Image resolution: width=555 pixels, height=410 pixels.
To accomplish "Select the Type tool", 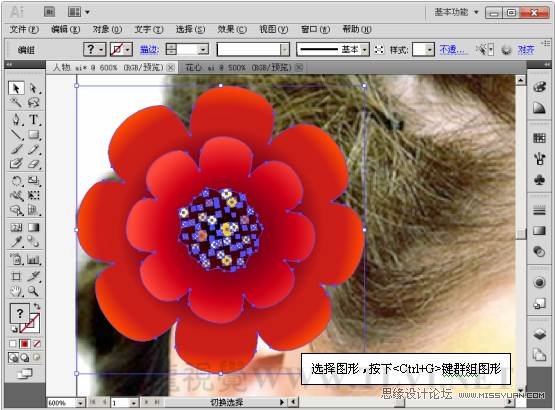I will (x=34, y=120).
